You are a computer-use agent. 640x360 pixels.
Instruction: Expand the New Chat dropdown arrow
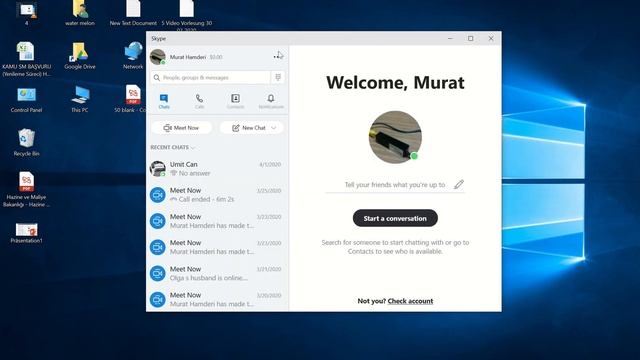point(273,128)
